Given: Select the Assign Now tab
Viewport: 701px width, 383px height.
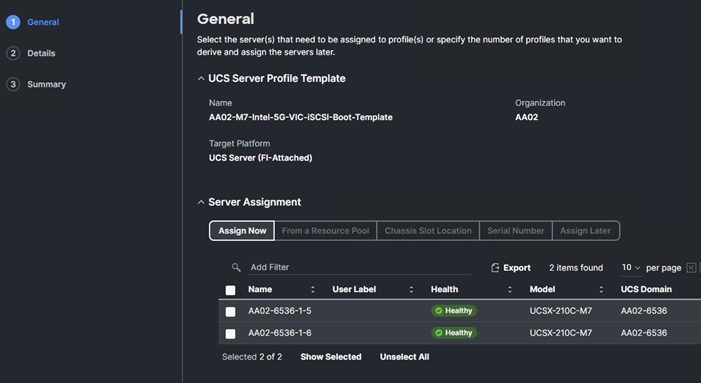Looking at the screenshot, I should [x=242, y=231].
